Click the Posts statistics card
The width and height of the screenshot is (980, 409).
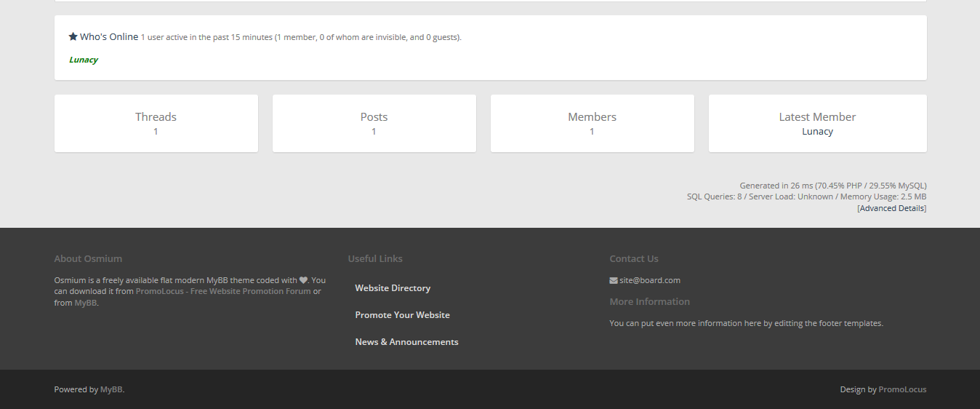(374, 123)
